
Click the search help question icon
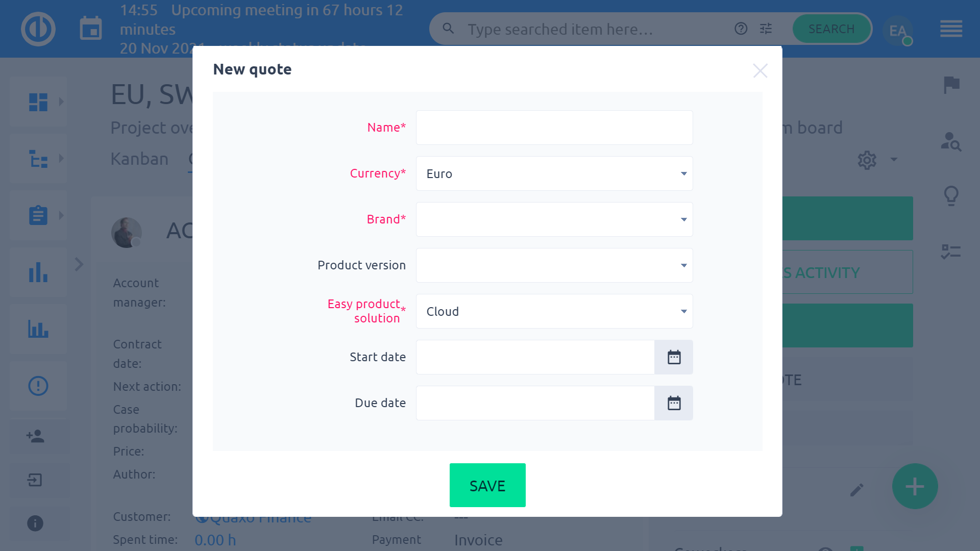coord(741,29)
